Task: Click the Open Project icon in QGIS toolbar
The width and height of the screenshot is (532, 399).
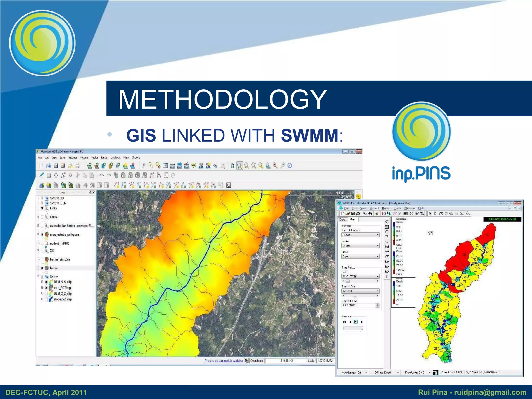Action: [49, 166]
